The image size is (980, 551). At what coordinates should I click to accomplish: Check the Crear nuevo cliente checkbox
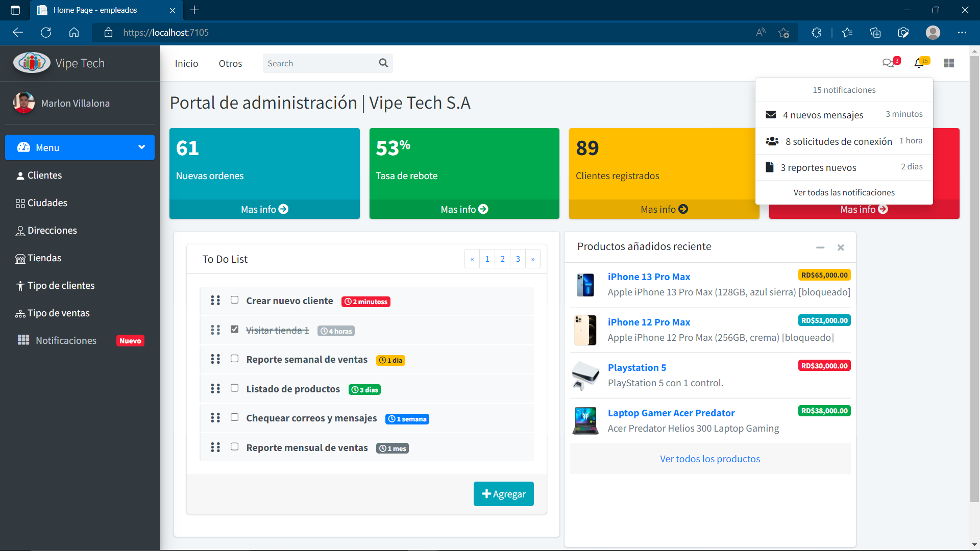tap(234, 300)
